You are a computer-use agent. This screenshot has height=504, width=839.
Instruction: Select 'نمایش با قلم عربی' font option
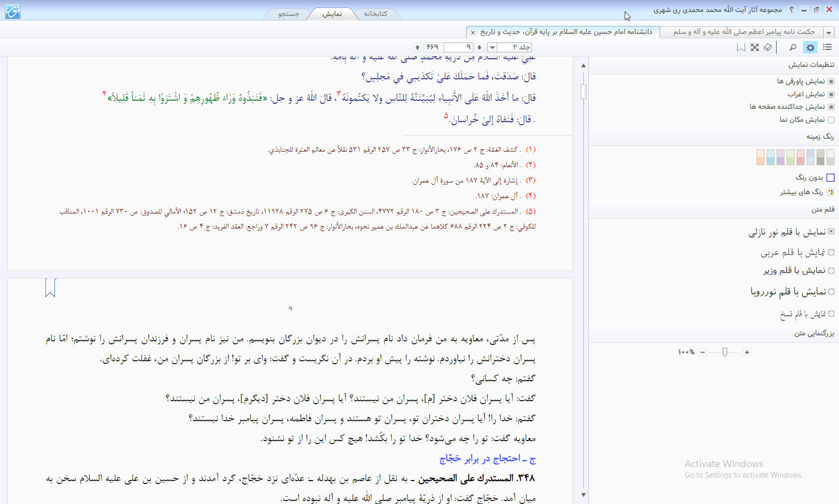tap(831, 252)
